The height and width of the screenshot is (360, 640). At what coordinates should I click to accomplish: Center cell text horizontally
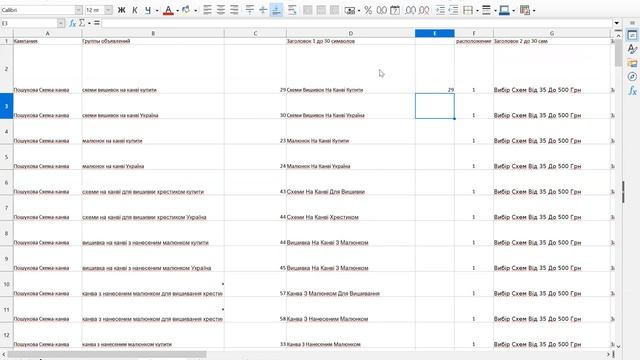click(x=221, y=10)
